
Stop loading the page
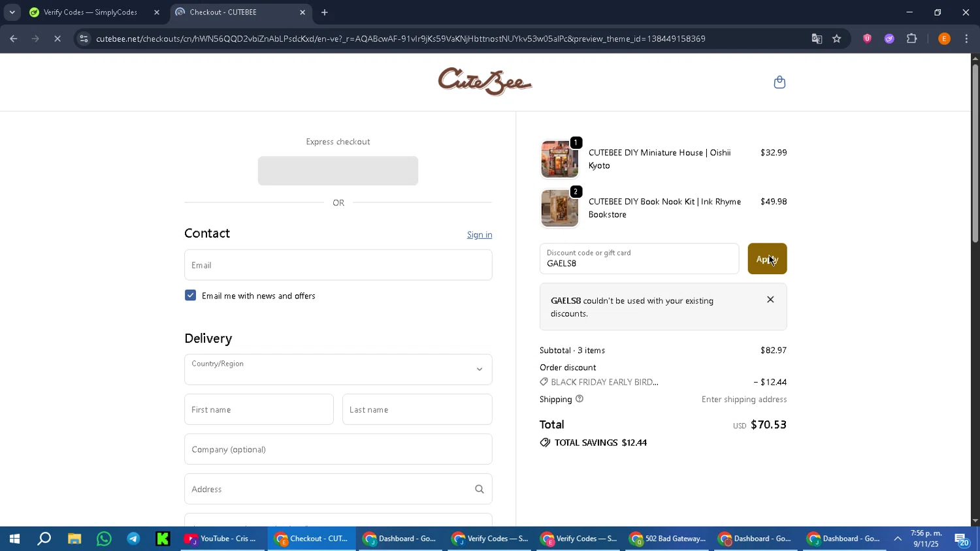57,39
